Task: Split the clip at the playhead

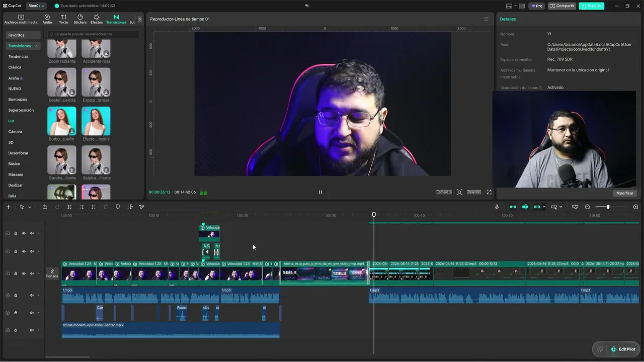Action: pyautogui.click(x=69, y=207)
